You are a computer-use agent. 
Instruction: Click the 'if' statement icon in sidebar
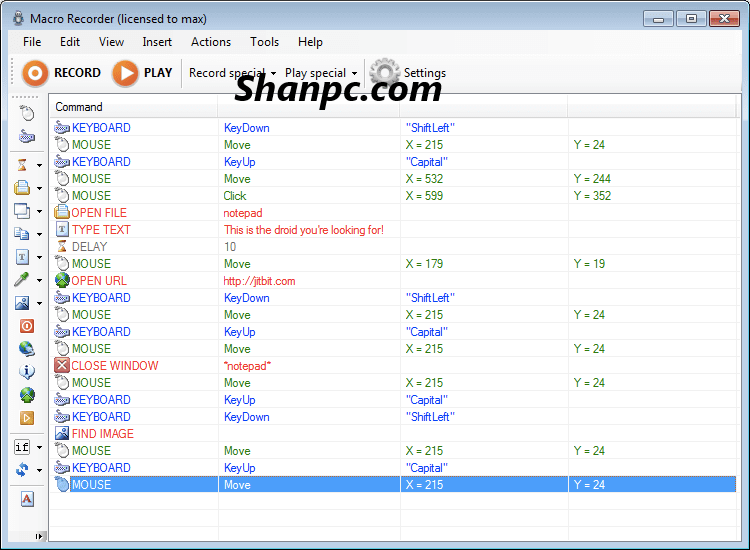(x=22, y=447)
